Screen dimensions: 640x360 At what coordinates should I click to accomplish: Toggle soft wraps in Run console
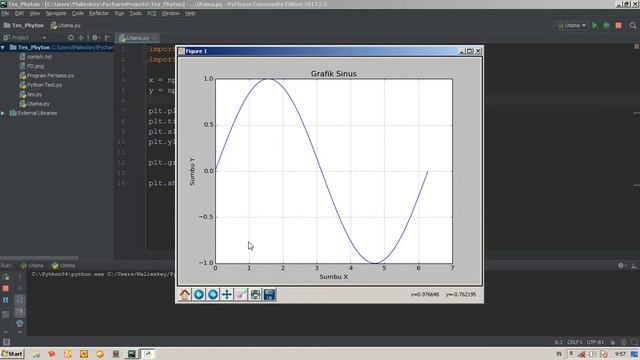pyautogui.click(x=20, y=300)
